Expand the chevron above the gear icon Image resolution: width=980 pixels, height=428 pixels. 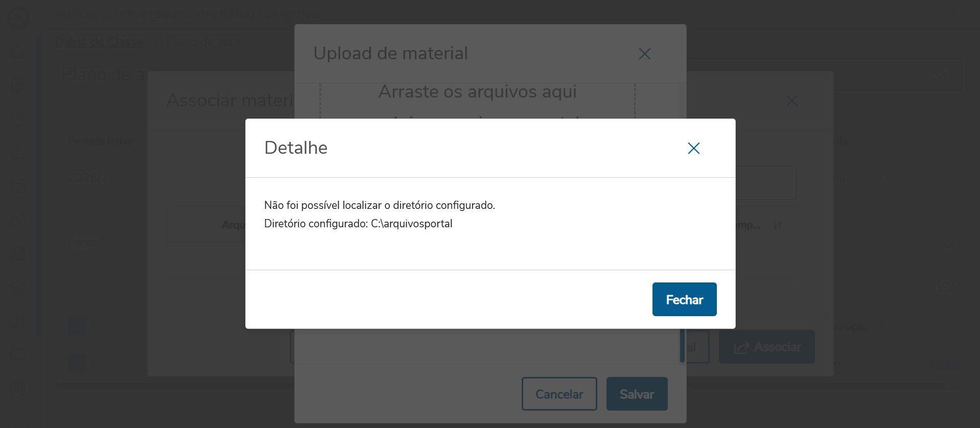tap(948, 245)
